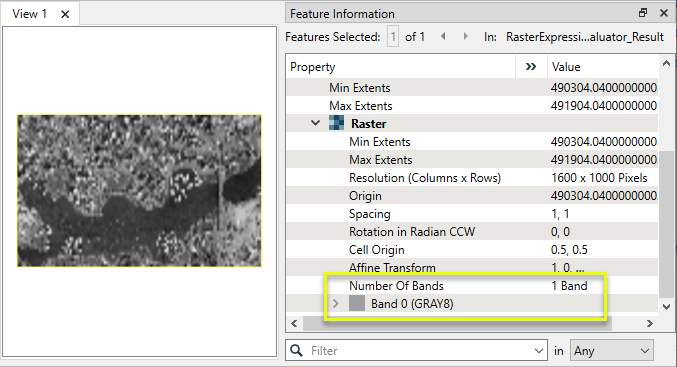Image resolution: width=677 pixels, height=367 pixels.
Task: Open the Filter history dropdown arrow
Action: pyautogui.click(x=538, y=351)
